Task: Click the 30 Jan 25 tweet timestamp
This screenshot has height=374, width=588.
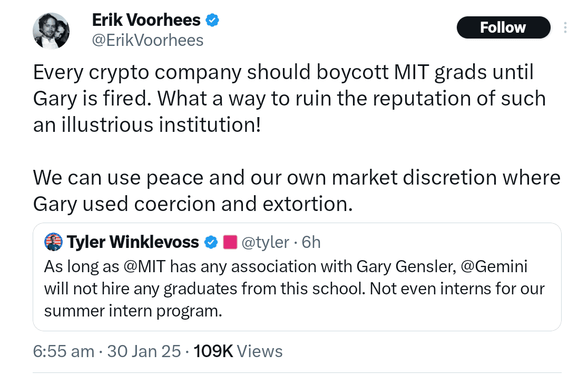Action: point(144,351)
